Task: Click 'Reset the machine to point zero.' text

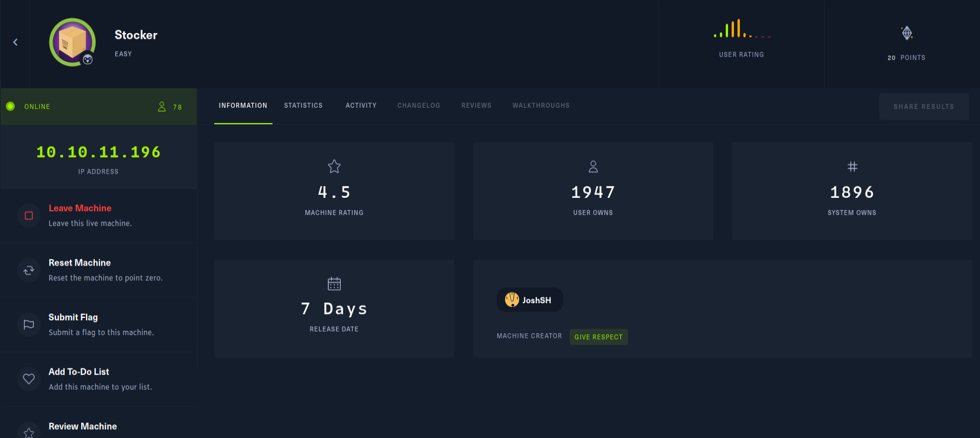Action: point(105,278)
